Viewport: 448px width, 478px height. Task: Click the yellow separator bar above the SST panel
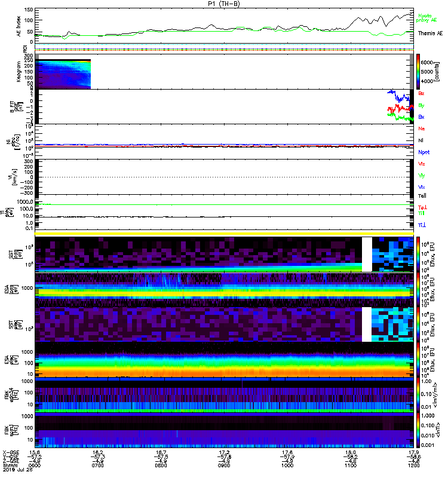click(x=225, y=234)
